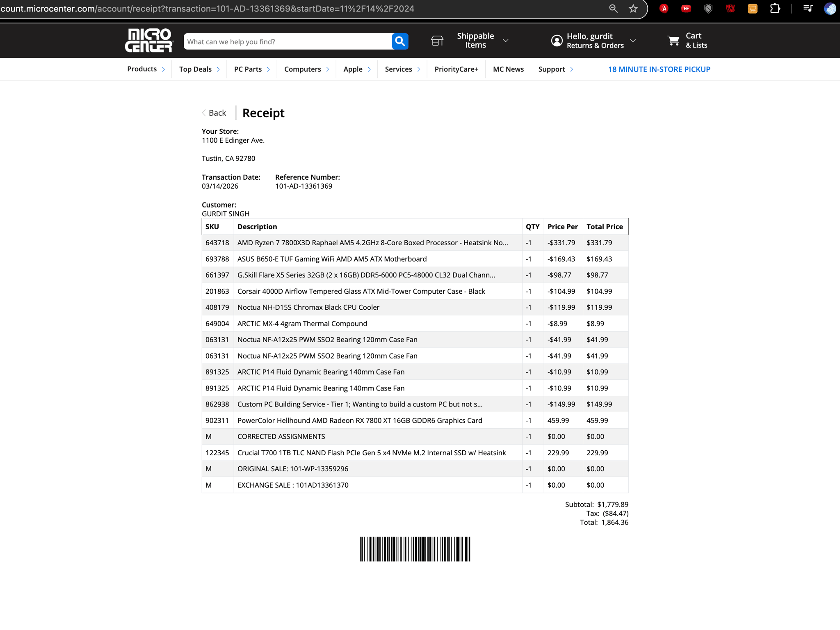Click the browser zoom magnifier icon

tap(613, 9)
